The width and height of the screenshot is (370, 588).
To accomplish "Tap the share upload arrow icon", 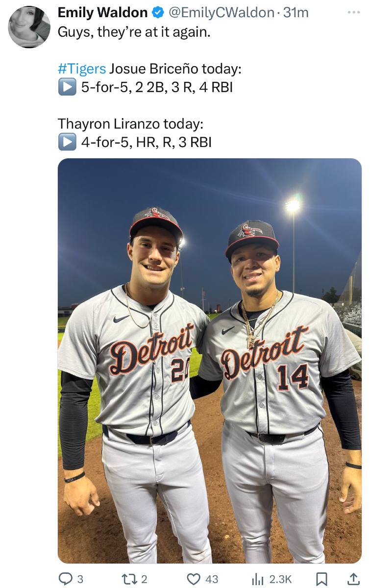I will coord(353,579).
